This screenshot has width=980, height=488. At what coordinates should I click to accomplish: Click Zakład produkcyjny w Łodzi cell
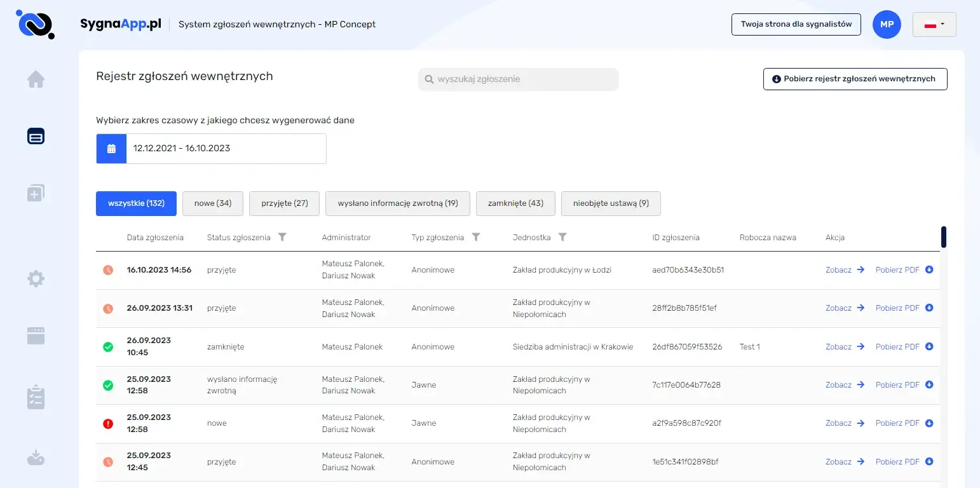pyautogui.click(x=562, y=270)
